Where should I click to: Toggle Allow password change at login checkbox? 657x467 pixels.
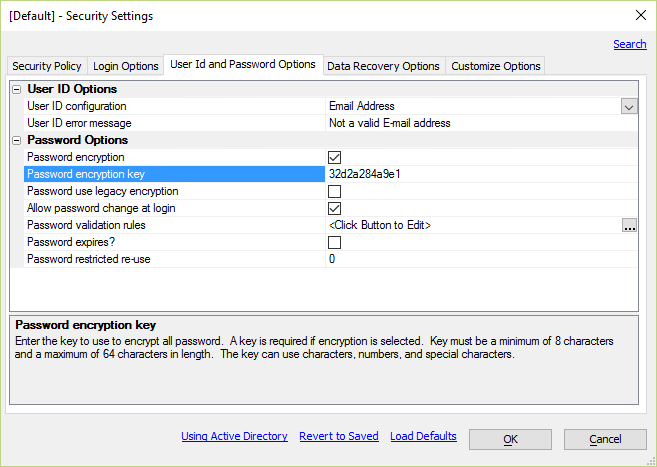334,209
